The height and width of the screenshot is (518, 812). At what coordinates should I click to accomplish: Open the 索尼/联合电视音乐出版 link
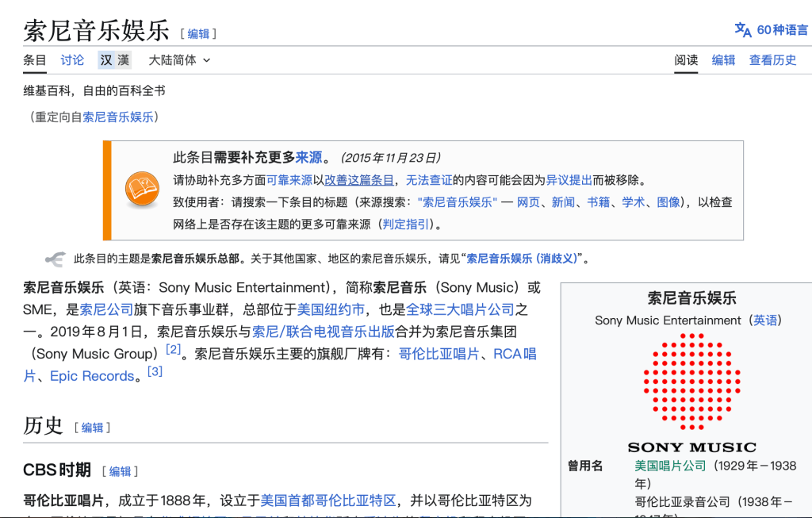[324, 332]
